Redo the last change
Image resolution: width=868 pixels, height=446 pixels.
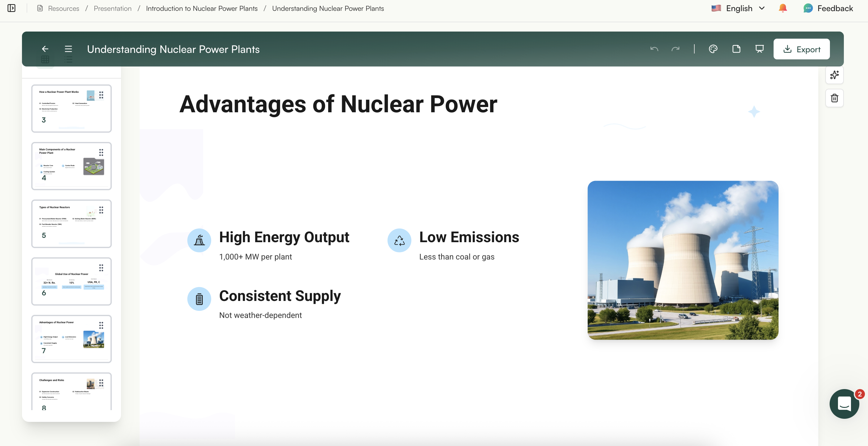click(x=675, y=49)
